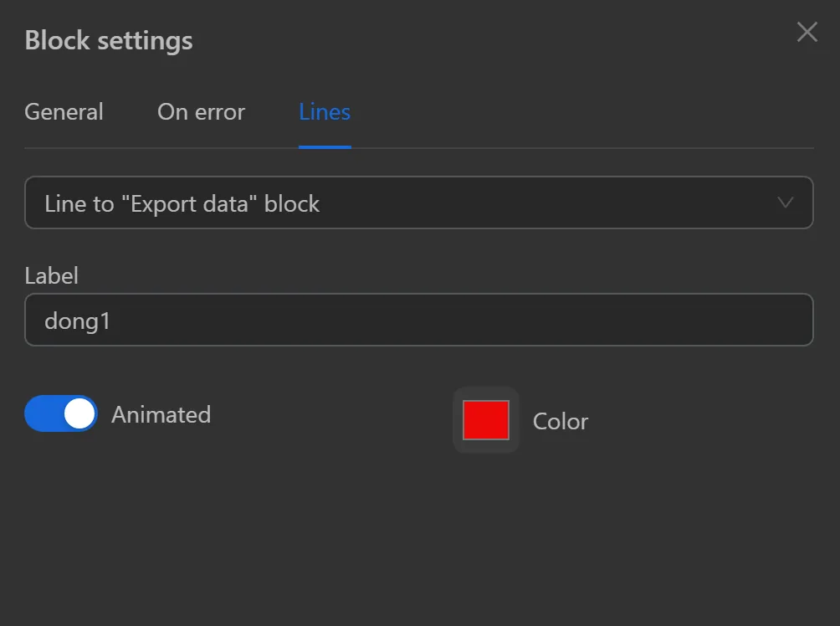The height and width of the screenshot is (626, 840).
Task: Click the Label field caption text
Action: [51, 275]
